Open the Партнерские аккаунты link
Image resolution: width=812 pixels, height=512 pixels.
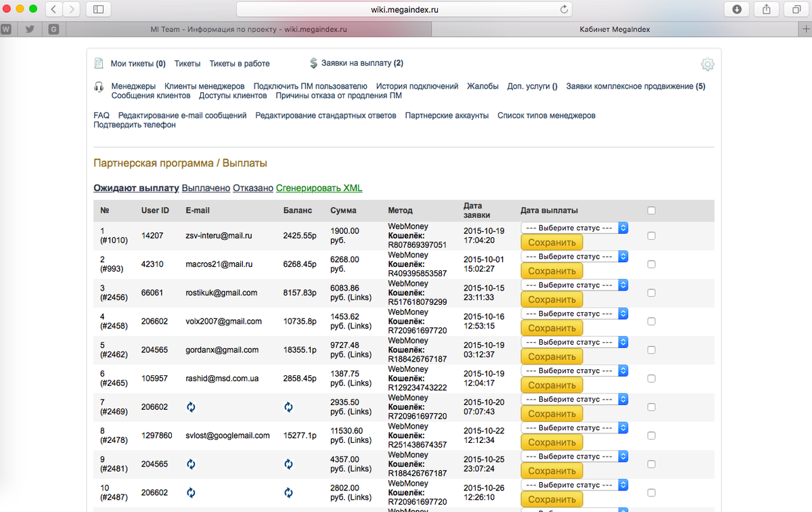[447, 116]
